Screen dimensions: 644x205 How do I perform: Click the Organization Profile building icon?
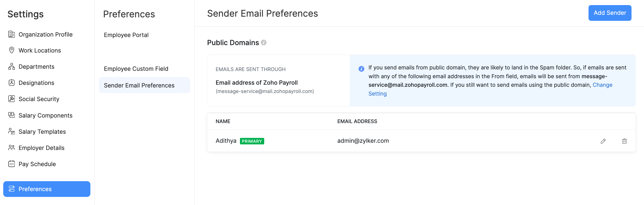coord(12,34)
